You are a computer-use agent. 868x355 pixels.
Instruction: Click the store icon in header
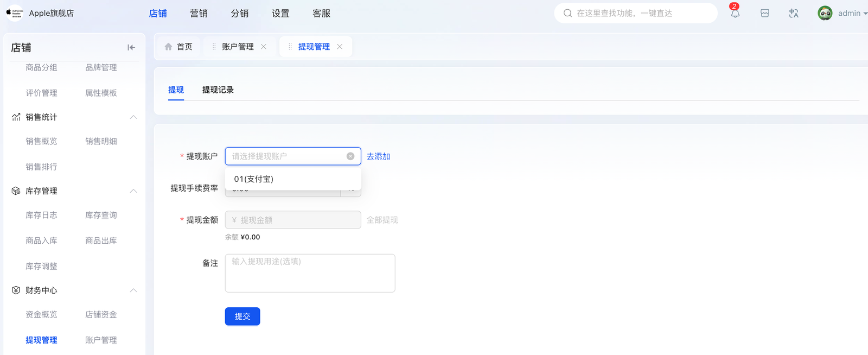[x=764, y=14]
